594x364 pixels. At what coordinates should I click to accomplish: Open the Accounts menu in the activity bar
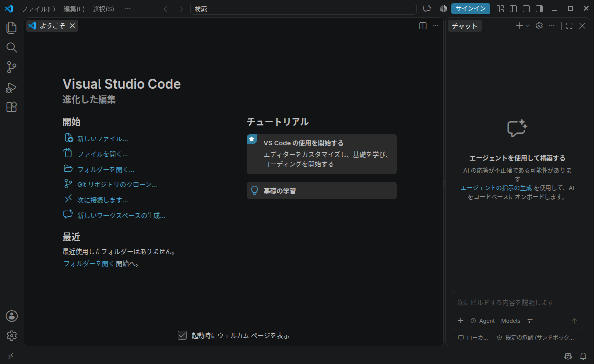pos(12,316)
